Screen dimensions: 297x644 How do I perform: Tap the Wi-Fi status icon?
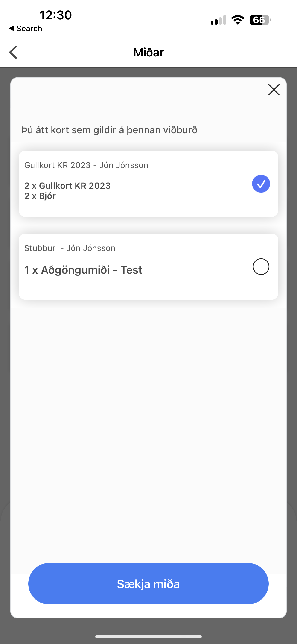coord(238,20)
